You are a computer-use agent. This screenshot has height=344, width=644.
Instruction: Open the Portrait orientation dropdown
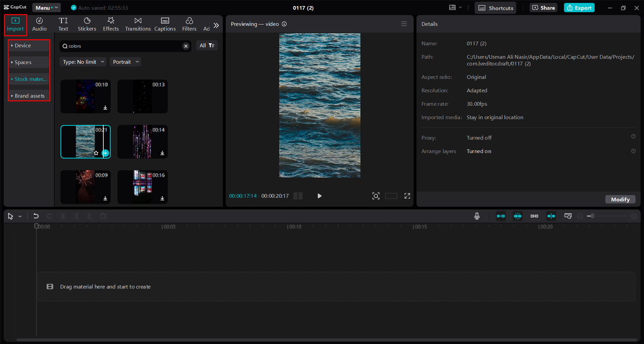125,62
